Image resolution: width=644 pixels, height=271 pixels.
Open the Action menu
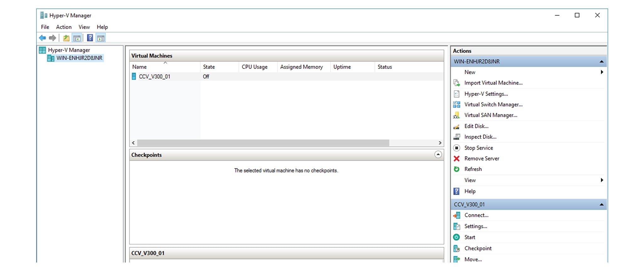[x=64, y=27]
